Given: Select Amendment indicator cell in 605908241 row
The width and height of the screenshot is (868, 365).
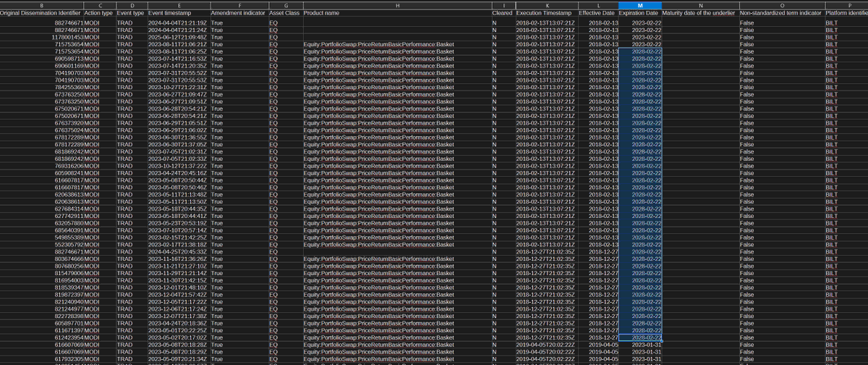Looking at the screenshot, I should tap(238, 172).
